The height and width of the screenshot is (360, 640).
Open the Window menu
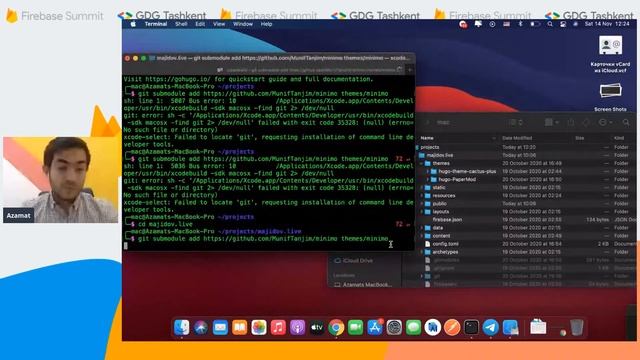click(x=243, y=24)
